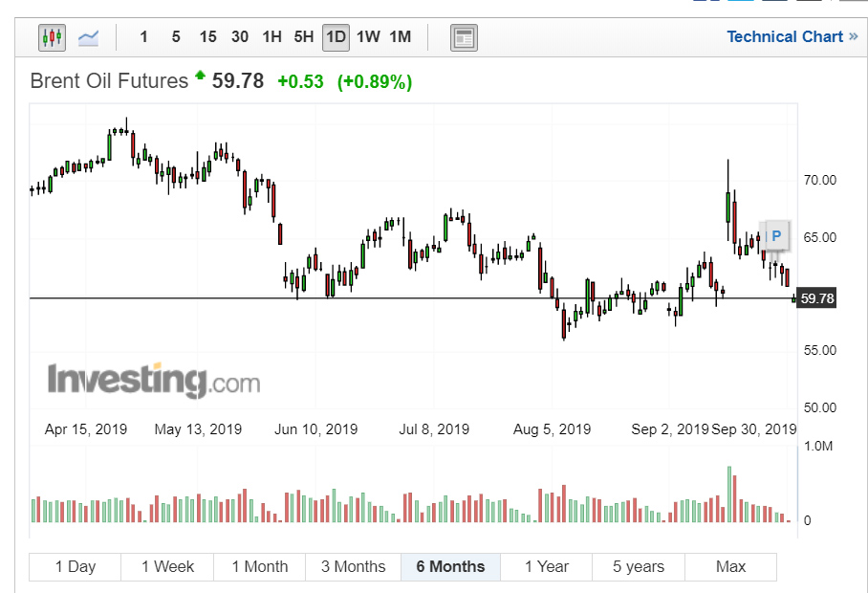Click the 5 years range button
The height and width of the screenshot is (593, 868).
pos(638,566)
